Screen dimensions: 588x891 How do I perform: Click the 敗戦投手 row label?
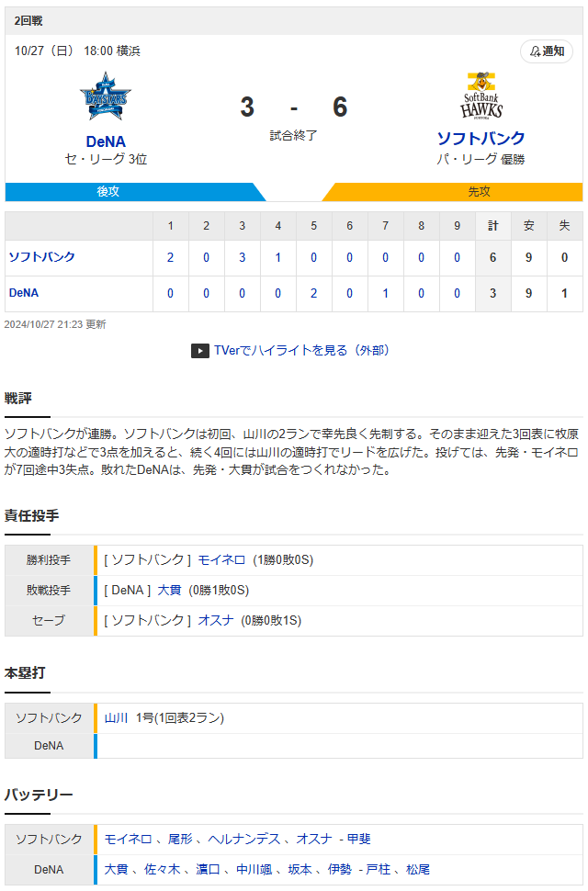tap(49, 591)
